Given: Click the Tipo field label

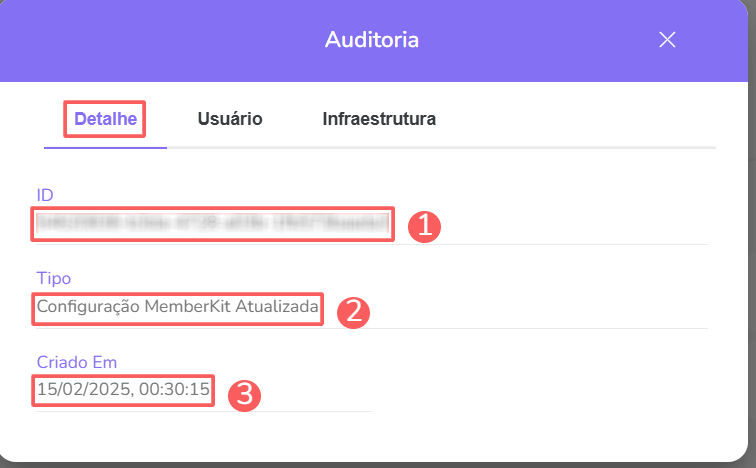Looking at the screenshot, I should coord(53,277).
